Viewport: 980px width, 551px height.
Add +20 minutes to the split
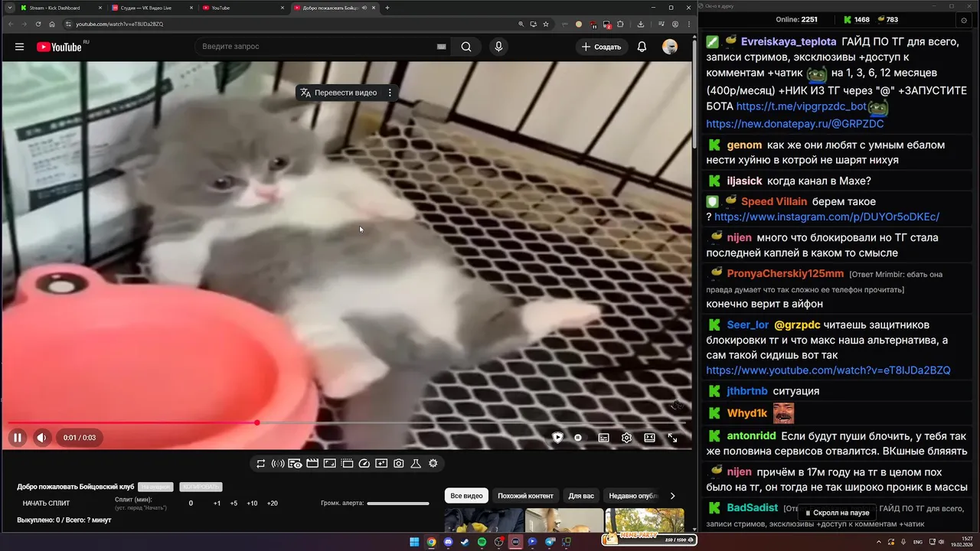pos(272,504)
